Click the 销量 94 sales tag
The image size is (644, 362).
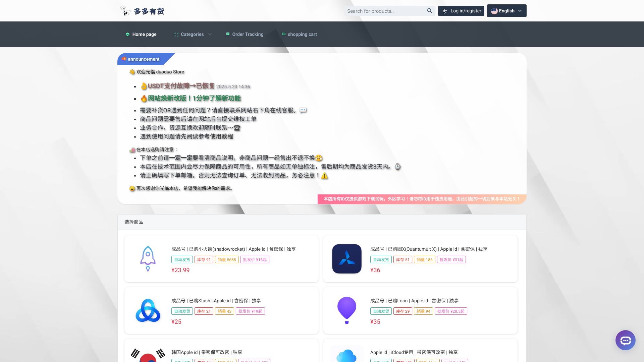click(423, 311)
